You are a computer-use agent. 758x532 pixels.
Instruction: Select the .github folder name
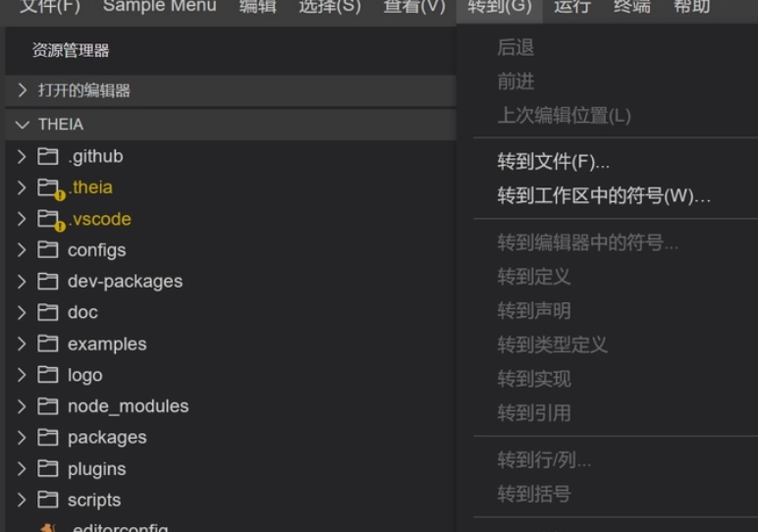tap(95, 156)
